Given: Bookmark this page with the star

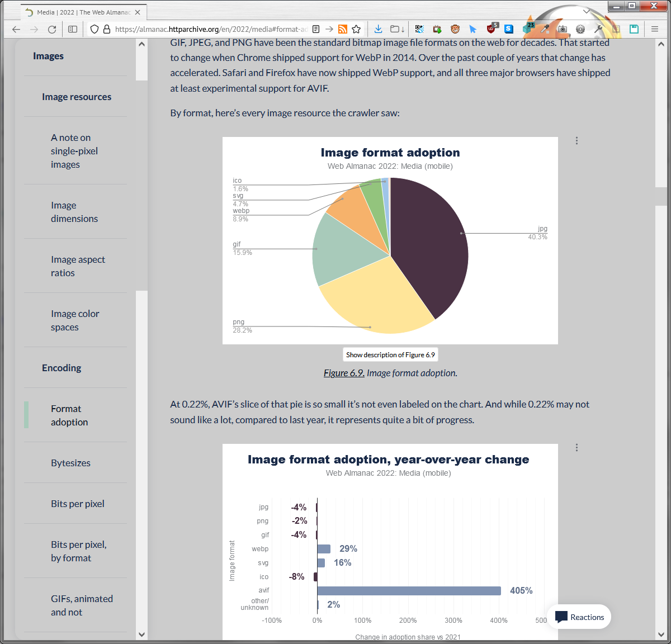Looking at the screenshot, I should pos(356,29).
